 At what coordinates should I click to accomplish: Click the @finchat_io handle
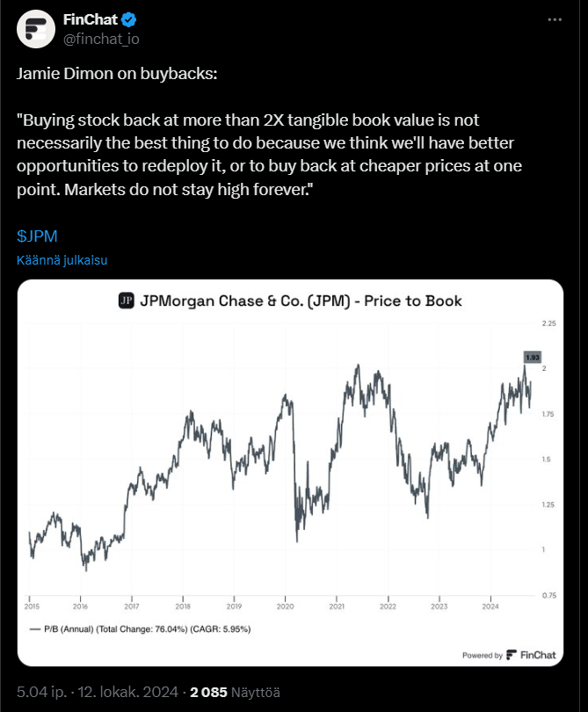101,38
